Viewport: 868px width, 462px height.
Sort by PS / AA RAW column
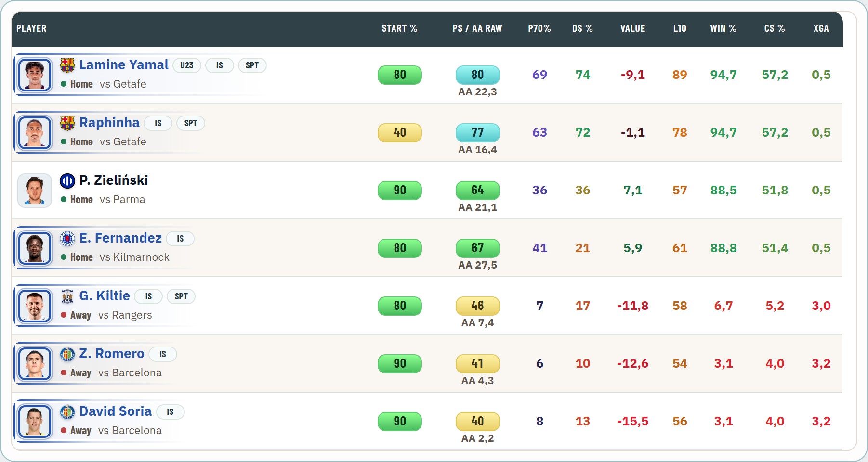click(x=477, y=28)
